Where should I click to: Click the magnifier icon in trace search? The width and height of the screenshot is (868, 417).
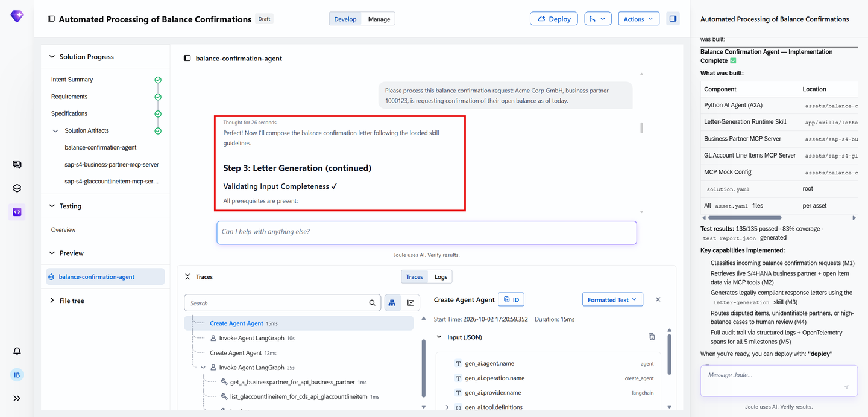click(373, 303)
